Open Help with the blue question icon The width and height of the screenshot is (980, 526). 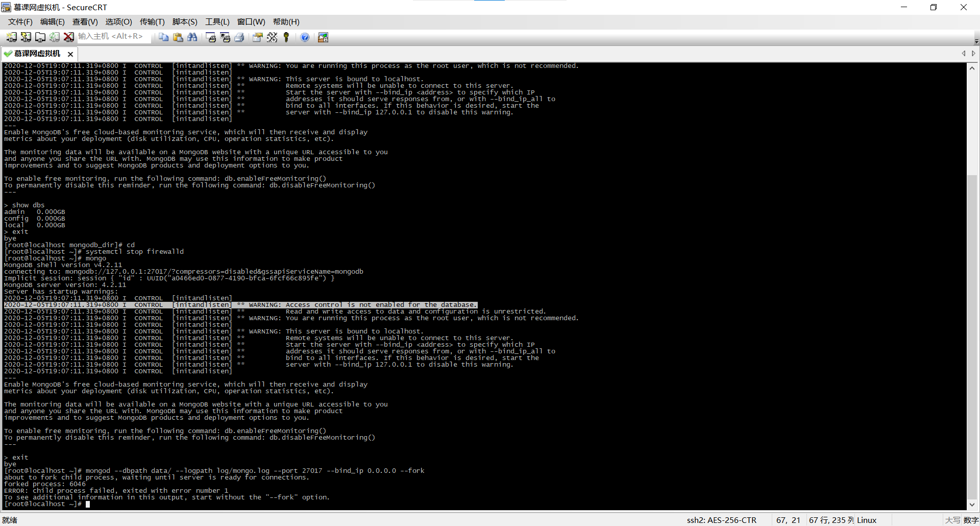305,37
